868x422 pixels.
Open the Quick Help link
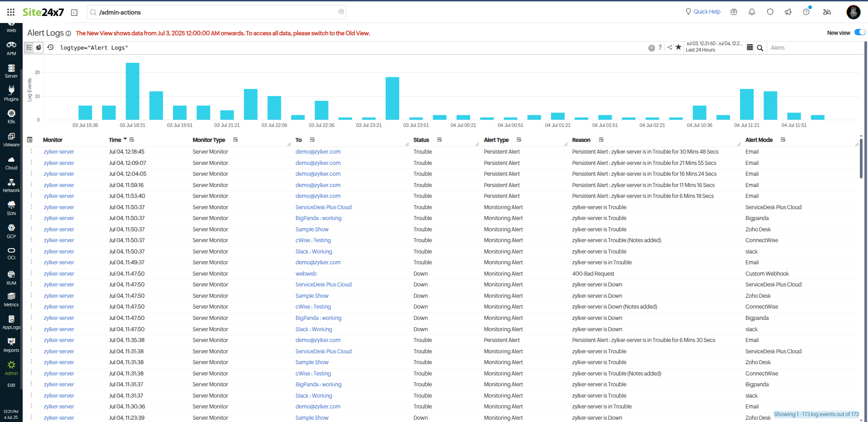(x=703, y=12)
